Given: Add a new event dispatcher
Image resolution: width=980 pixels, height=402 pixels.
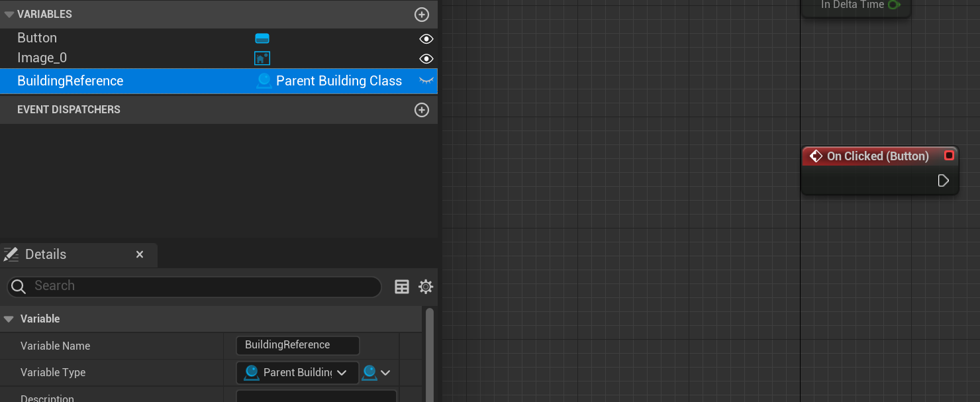Looking at the screenshot, I should [422, 110].
